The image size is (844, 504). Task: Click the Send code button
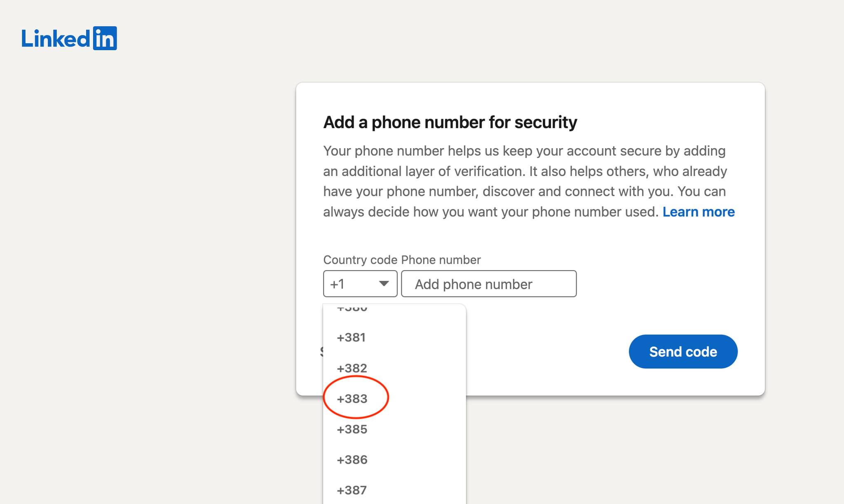(x=683, y=352)
